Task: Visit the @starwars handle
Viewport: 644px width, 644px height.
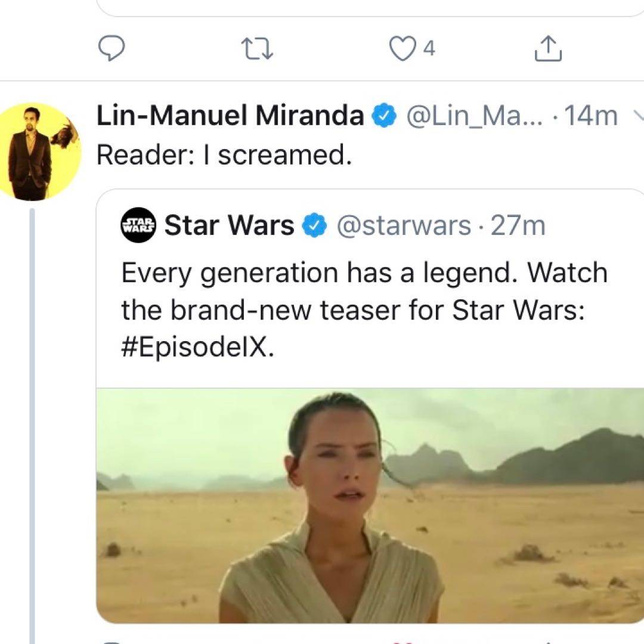Action: pos(404,226)
